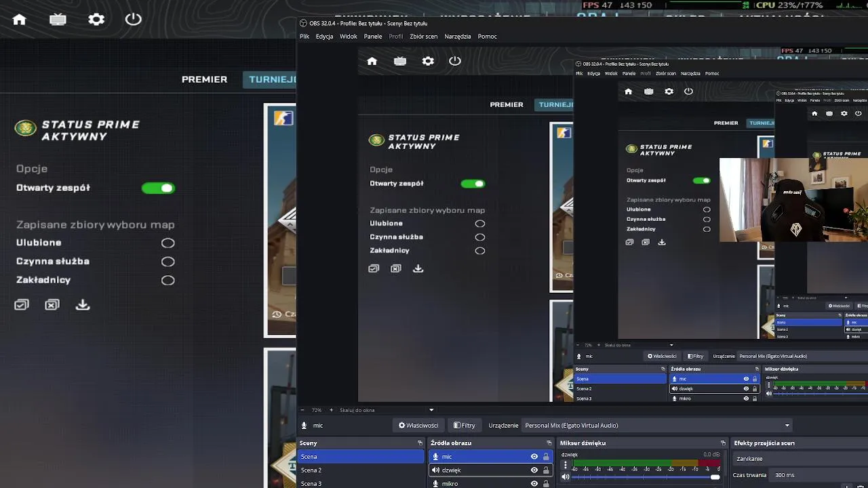Click microphone icon of mic source row
This screenshot has height=488, width=868.
coord(435,457)
